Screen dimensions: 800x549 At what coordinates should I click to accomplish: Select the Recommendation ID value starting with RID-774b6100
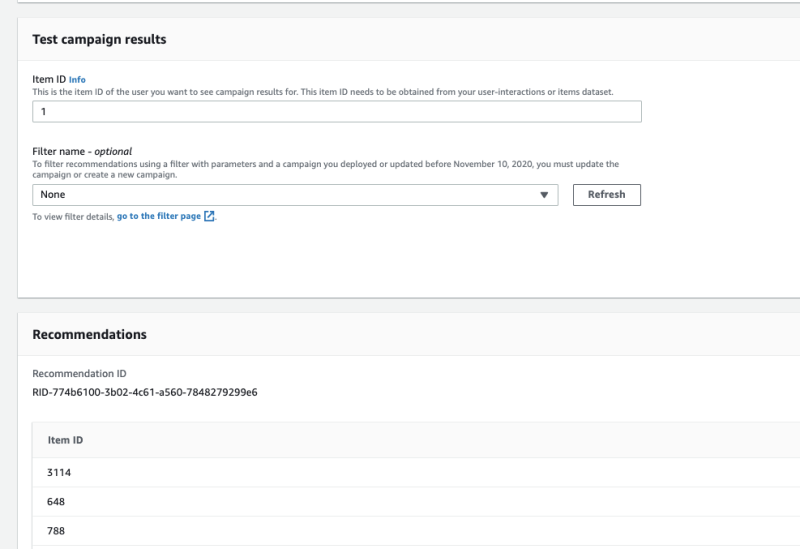pos(145,392)
